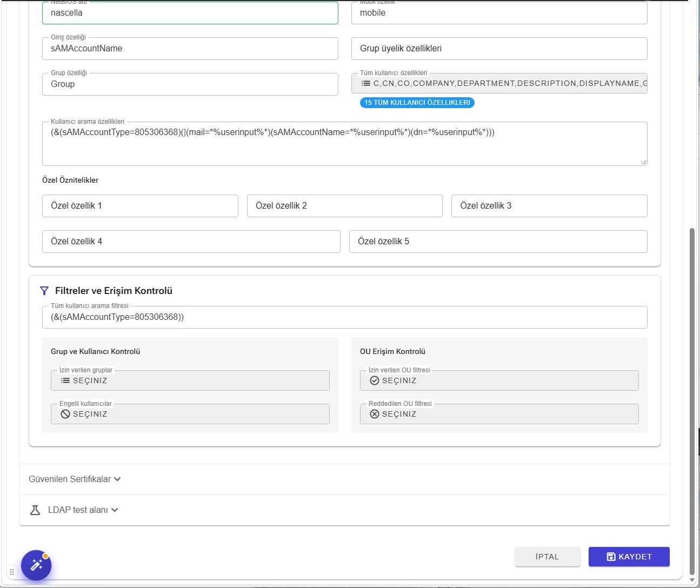Click the Grup özelliği input field
Viewport: 700px width, 588px height.
tap(190, 84)
